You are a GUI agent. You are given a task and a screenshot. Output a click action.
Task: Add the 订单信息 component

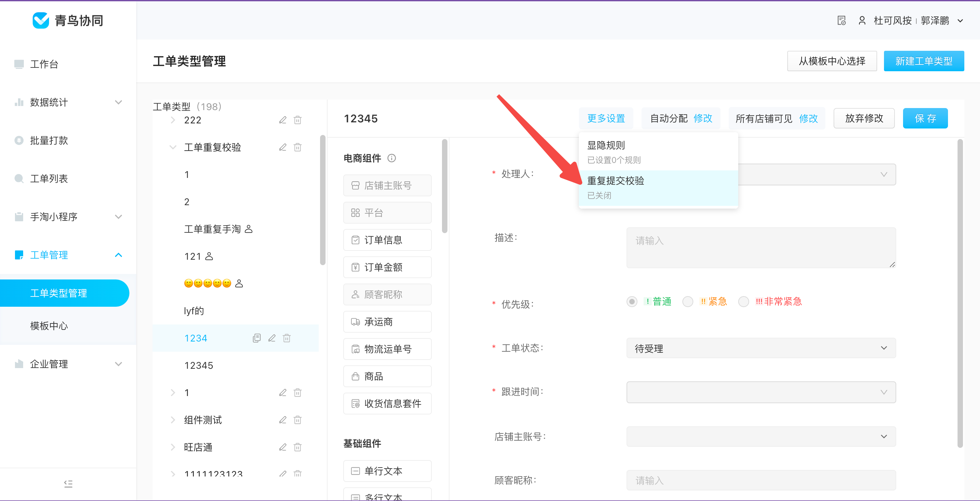387,240
